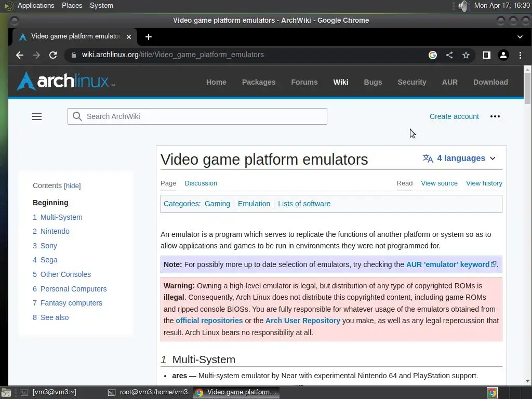This screenshot has width=532, height=399.
Task: Expand the 4 languages dropdown
Action: (459, 158)
